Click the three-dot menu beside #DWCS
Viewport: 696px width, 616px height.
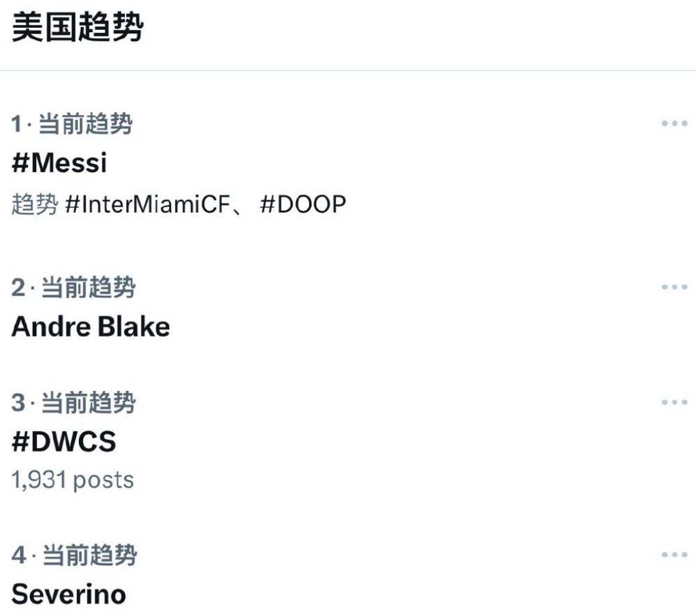coord(674,402)
